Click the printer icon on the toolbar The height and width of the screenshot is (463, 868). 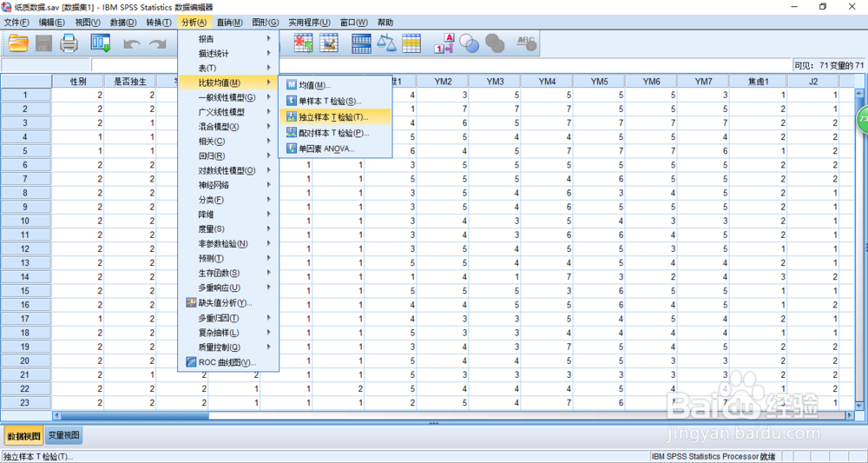(69, 43)
